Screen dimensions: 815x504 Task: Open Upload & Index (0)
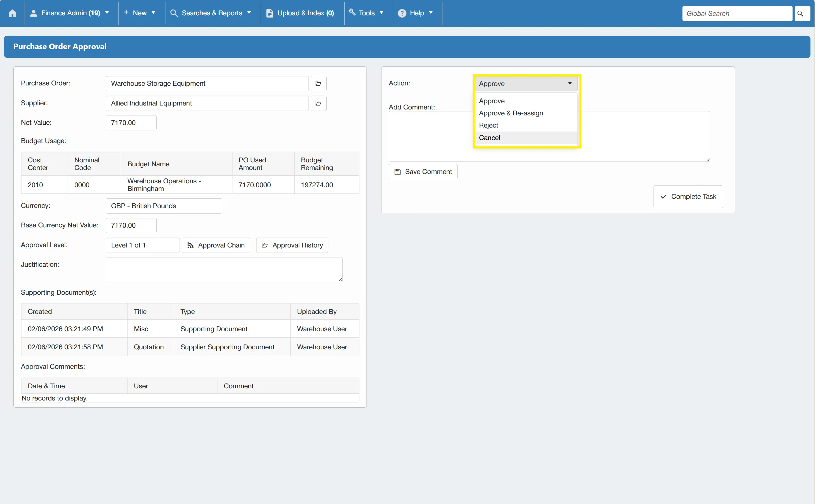(x=301, y=13)
